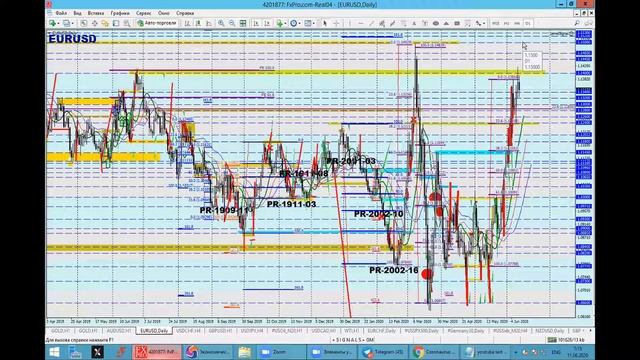The height and width of the screenshot is (360, 640).
Task: Open the Вставка menu
Action: 96,13
